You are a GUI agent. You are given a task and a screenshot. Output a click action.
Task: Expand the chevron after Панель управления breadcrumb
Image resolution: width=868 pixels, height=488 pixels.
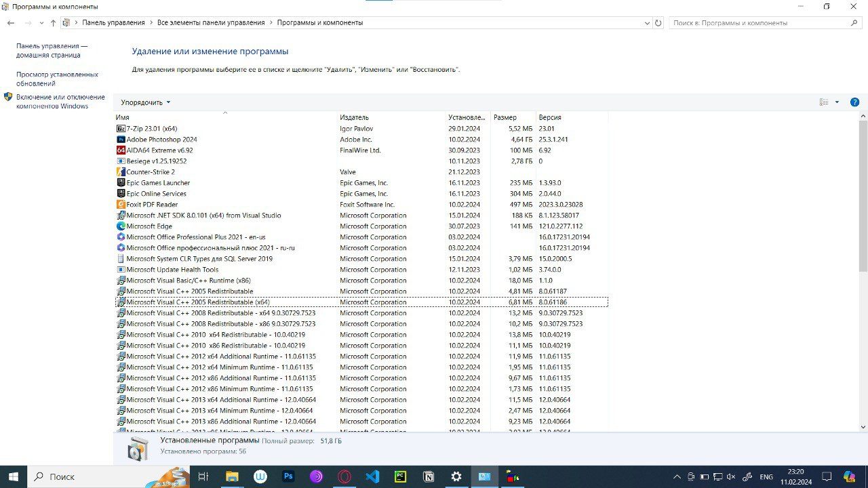pyautogui.click(x=151, y=22)
